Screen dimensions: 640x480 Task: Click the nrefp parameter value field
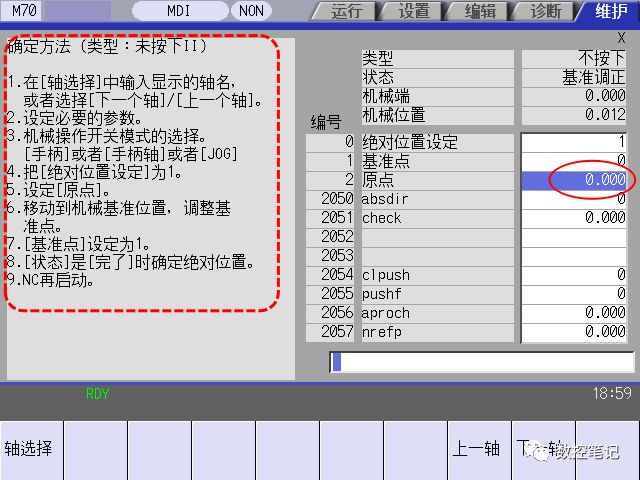pyautogui.click(x=575, y=332)
